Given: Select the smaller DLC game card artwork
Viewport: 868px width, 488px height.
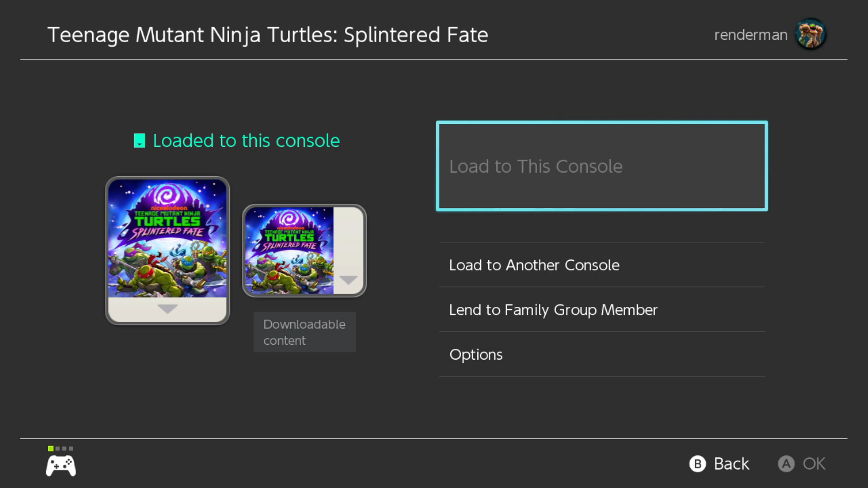Looking at the screenshot, I should click(x=289, y=251).
